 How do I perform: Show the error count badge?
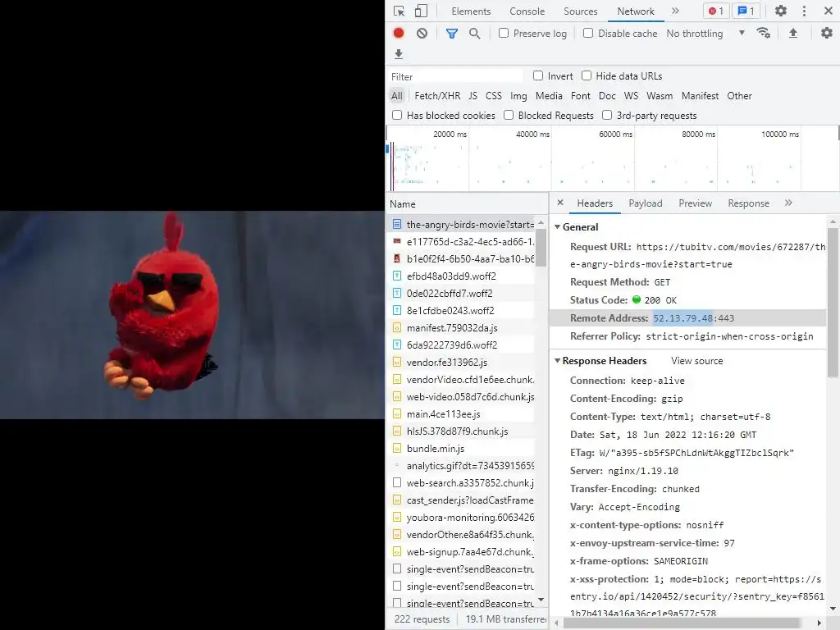pyautogui.click(x=715, y=11)
